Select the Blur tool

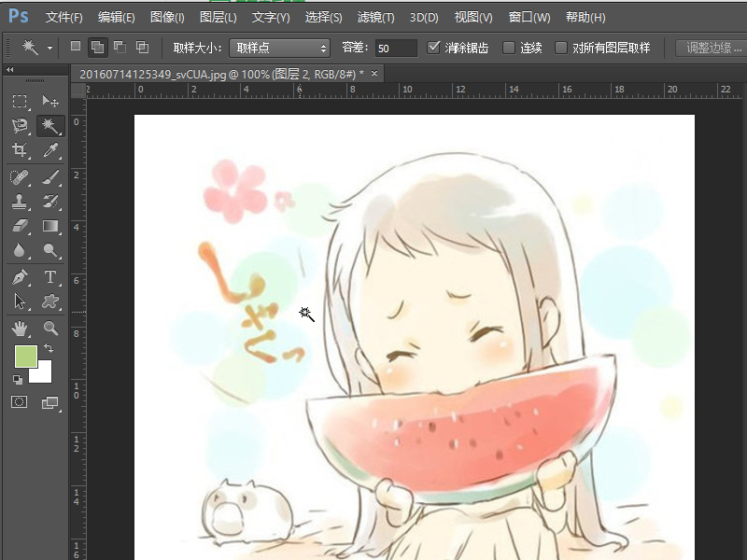pos(19,250)
